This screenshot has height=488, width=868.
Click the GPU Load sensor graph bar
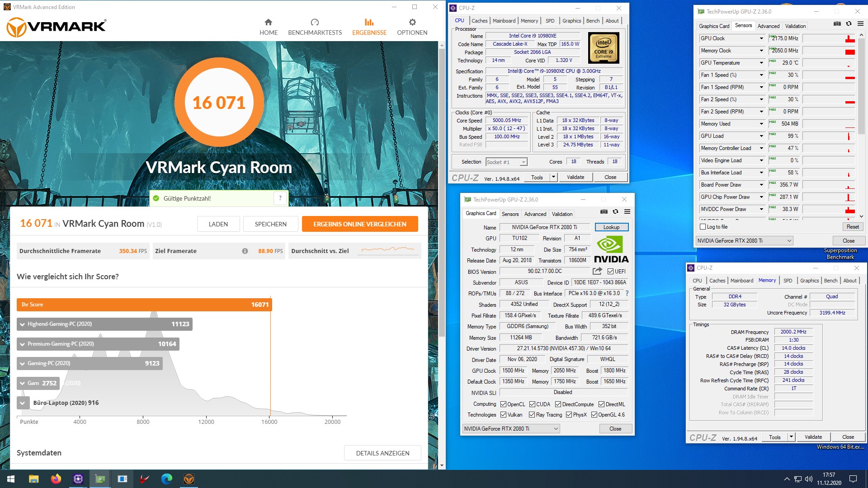point(829,136)
